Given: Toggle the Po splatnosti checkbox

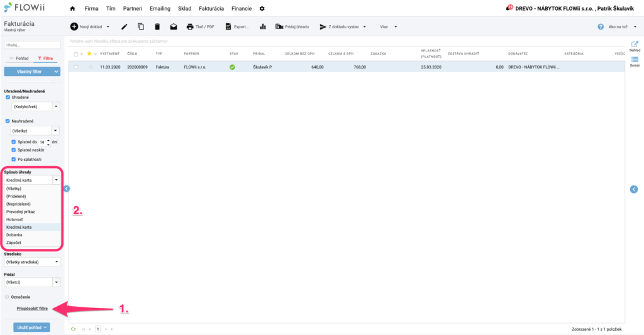Looking at the screenshot, I should click(x=14, y=159).
